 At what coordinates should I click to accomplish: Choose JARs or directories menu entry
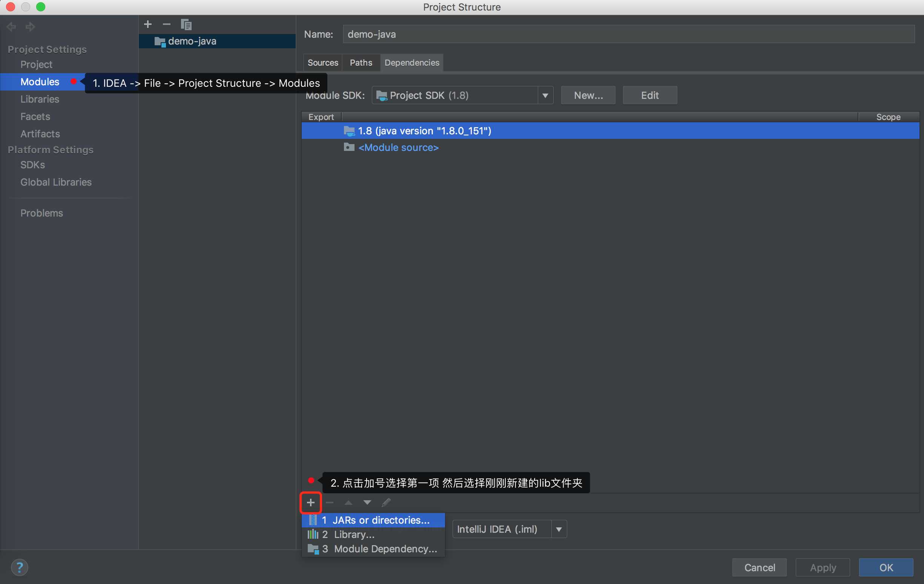click(373, 520)
